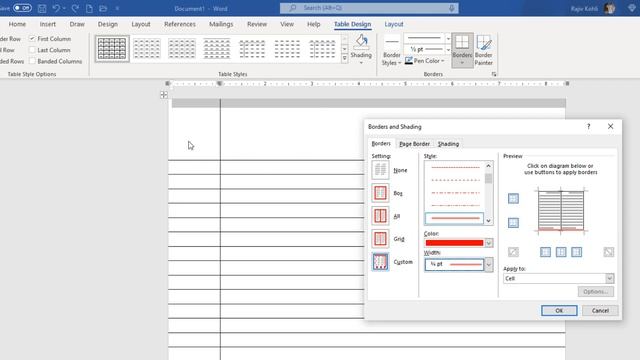The height and width of the screenshot is (360, 640).
Task: Open the Insert tab
Action: coord(48,24)
